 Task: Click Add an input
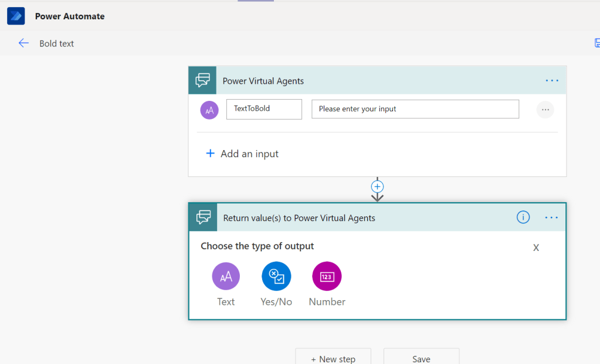(x=242, y=154)
